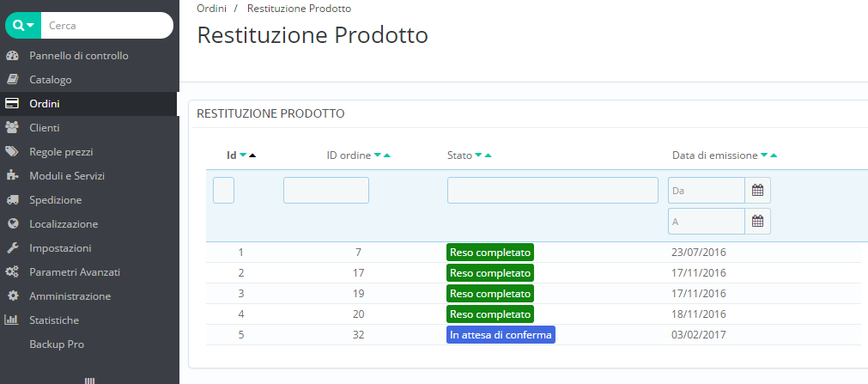
Task: Click the date 03/02/2017
Action: click(699, 335)
